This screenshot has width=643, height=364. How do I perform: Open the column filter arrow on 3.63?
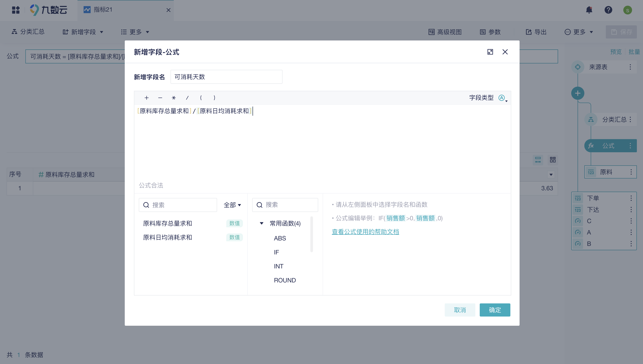coord(551,175)
